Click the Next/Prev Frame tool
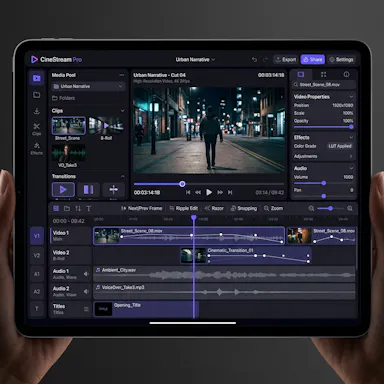This screenshot has width=384, height=384. point(141,208)
